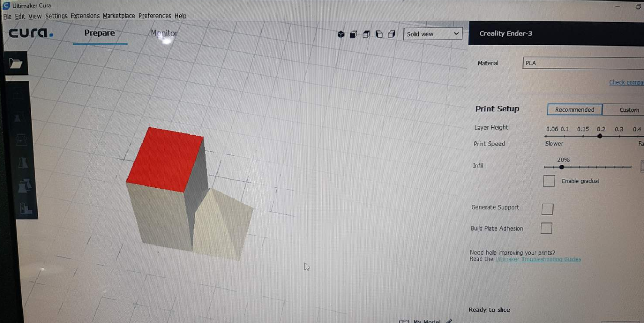Screen dimensions: 644x323
Task: Switch camera to front view cube icon
Action: [353, 34]
